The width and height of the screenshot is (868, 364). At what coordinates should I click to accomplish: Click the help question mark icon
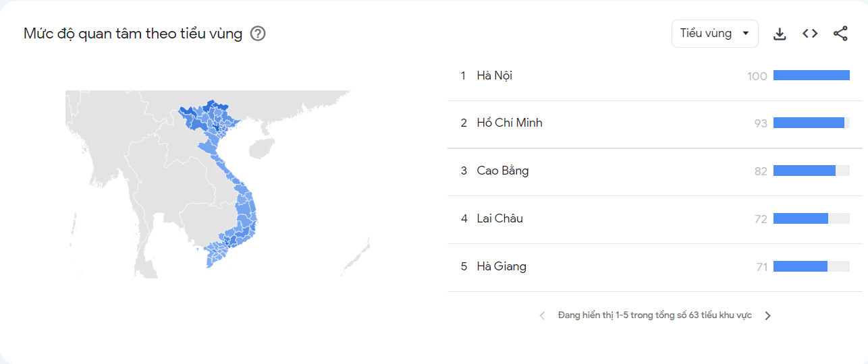pyautogui.click(x=258, y=34)
